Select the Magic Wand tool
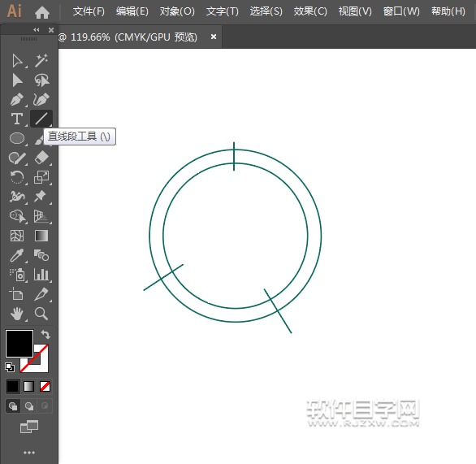 (x=41, y=61)
